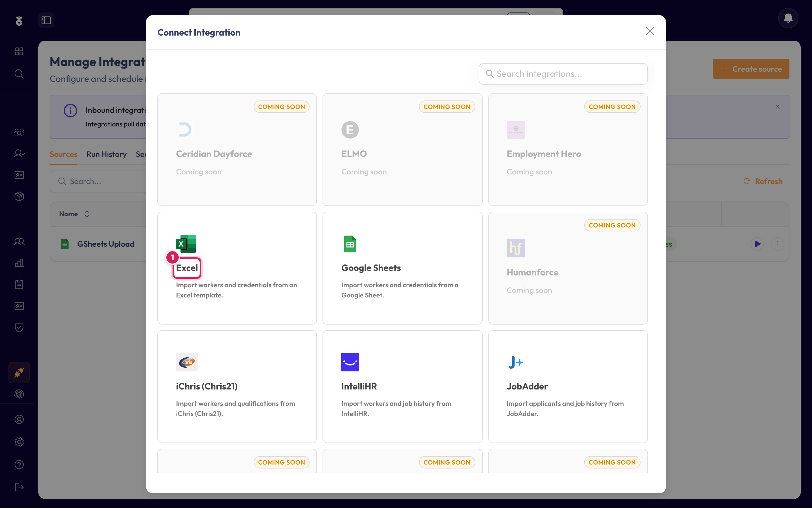Image resolution: width=812 pixels, height=508 pixels.
Task: Open the help question mark icon
Action: 19,464
